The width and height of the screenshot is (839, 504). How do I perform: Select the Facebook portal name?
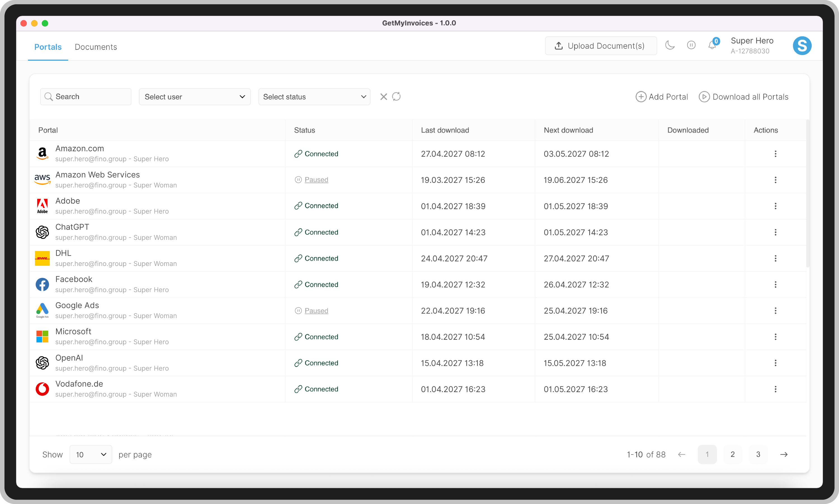point(74,279)
